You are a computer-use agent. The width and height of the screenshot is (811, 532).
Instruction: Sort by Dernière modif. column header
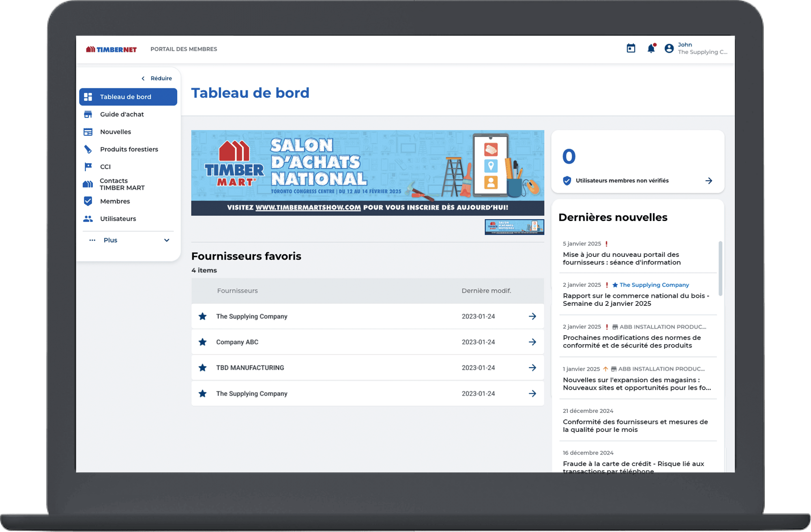[486, 291]
